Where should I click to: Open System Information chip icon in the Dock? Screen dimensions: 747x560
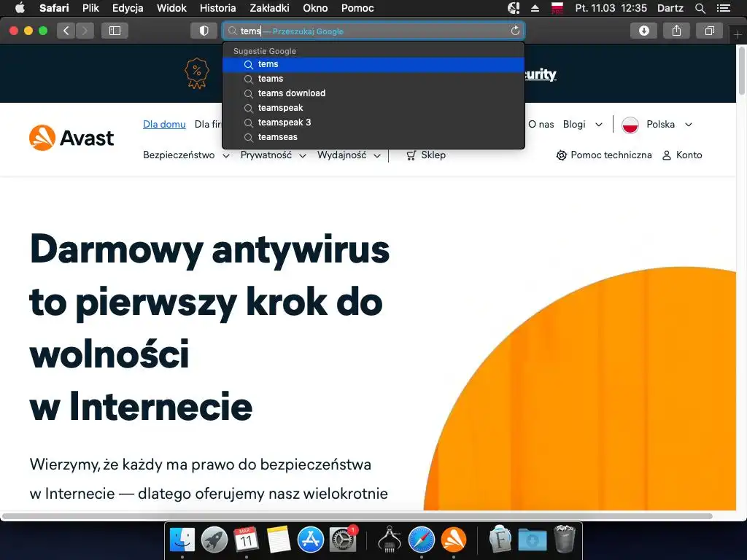(390, 540)
